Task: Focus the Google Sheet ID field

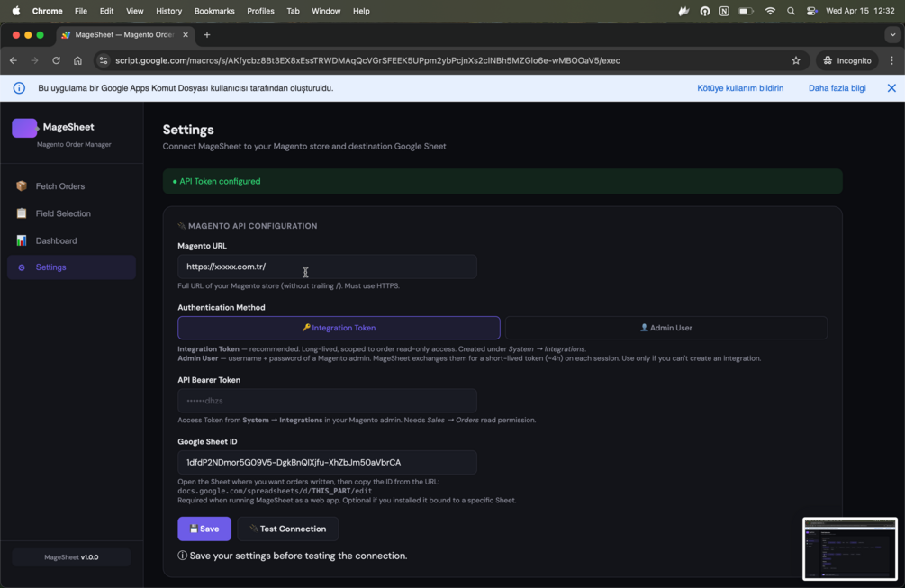Action: pos(327,462)
